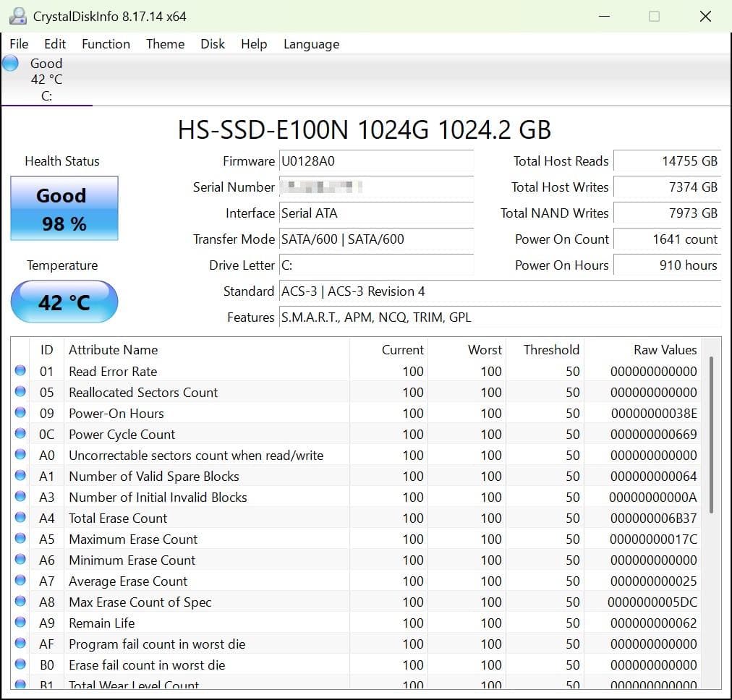Click the Features S.M.A.R.T., APM, NCQ field
This screenshot has height=700, width=732.
tap(500, 317)
